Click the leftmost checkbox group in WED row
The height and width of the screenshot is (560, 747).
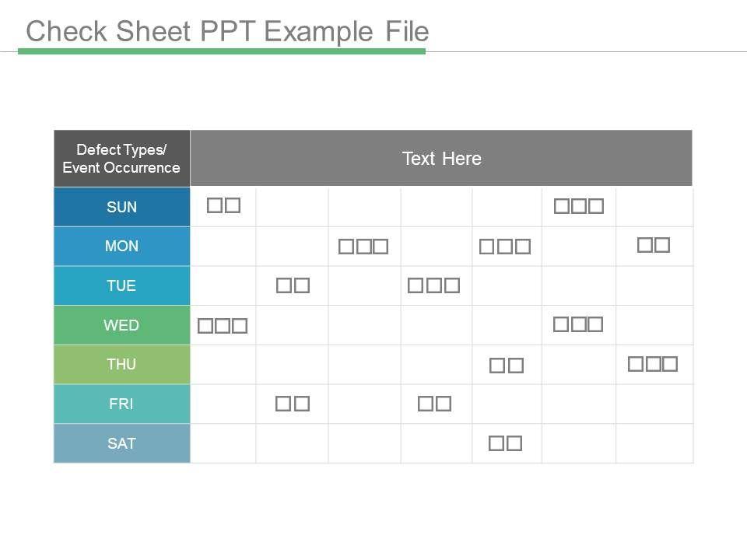click(x=223, y=326)
